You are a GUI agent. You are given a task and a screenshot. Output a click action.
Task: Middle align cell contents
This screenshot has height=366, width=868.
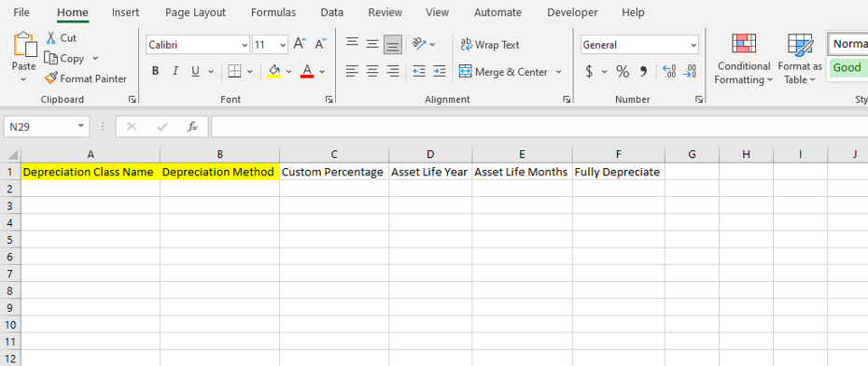pos(372,44)
